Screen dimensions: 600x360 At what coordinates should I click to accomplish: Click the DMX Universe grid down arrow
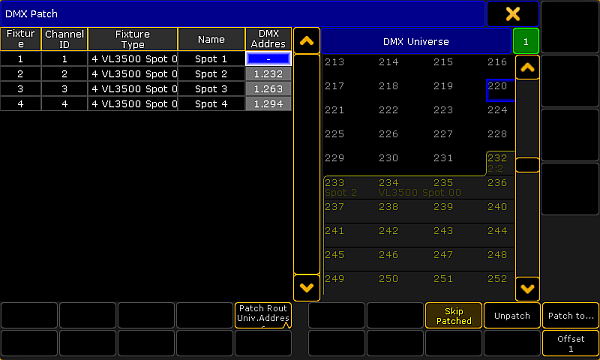(527, 289)
